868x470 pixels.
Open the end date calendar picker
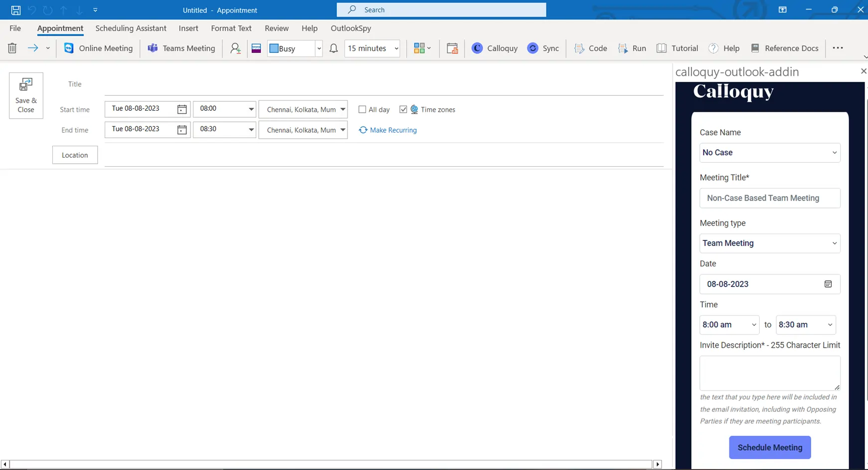(x=182, y=130)
